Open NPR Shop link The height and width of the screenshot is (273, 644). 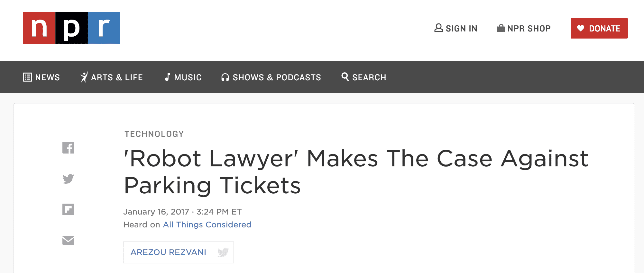click(524, 28)
